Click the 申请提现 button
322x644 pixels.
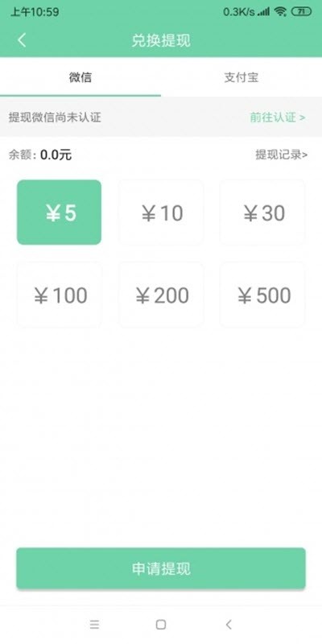(x=161, y=568)
